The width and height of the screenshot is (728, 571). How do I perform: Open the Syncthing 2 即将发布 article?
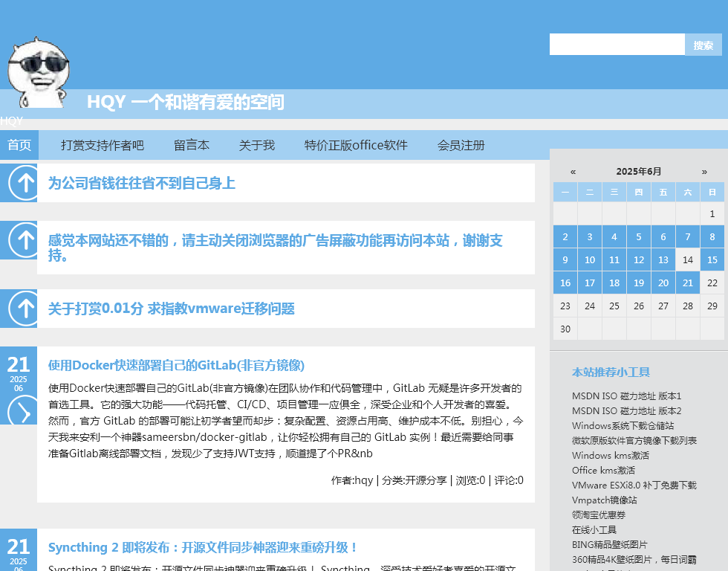pos(204,547)
